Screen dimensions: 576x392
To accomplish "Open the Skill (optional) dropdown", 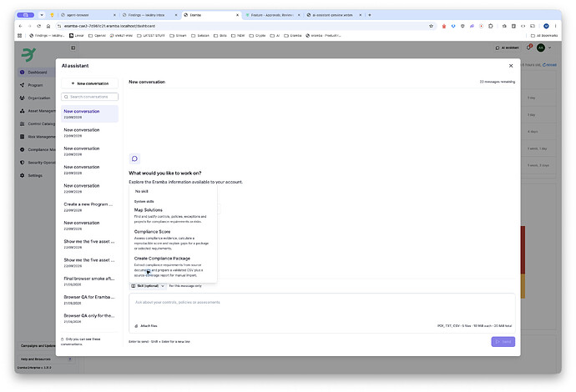I will tap(148, 286).
